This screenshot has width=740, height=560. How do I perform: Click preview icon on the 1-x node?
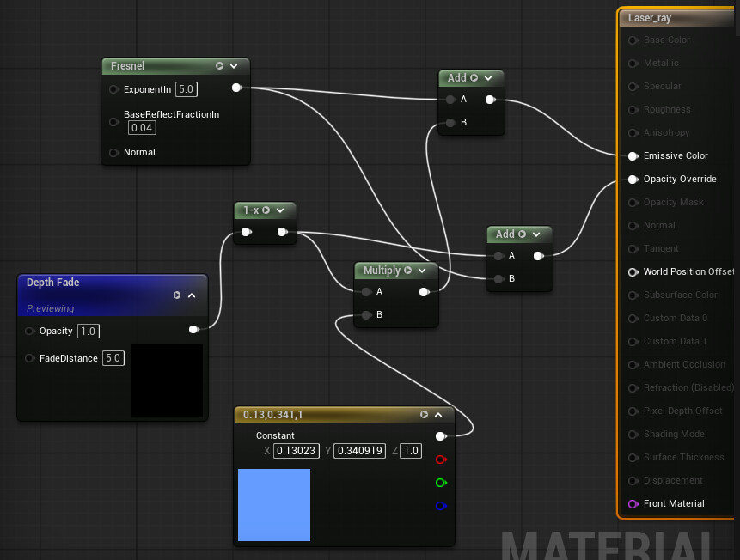(266, 210)
